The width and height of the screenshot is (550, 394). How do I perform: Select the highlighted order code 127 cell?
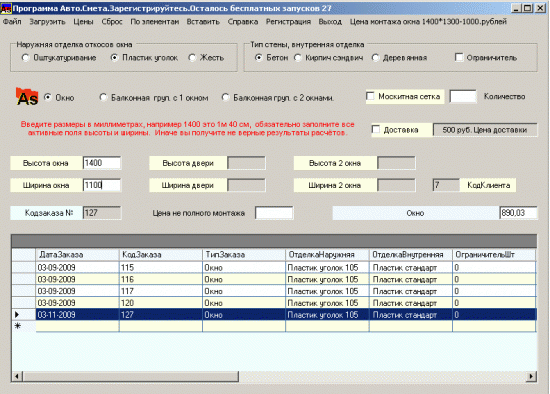pyautogui.click(x=161, y=315)
